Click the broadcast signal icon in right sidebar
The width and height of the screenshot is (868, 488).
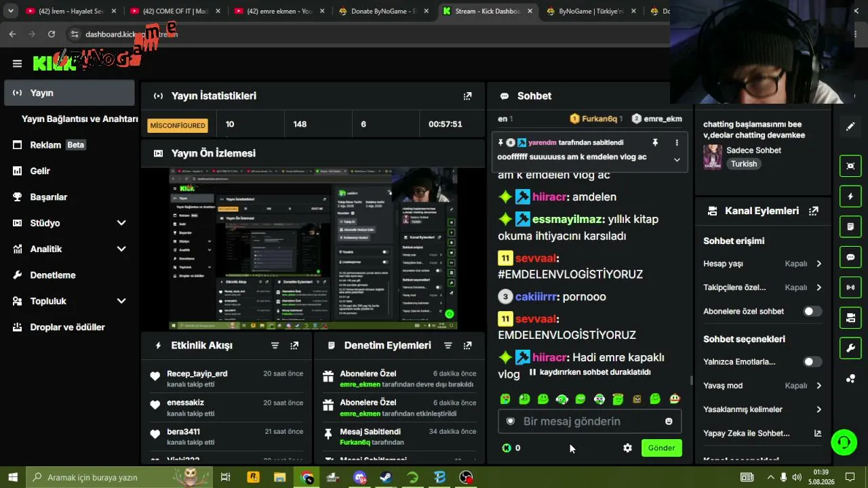point(850,287)
